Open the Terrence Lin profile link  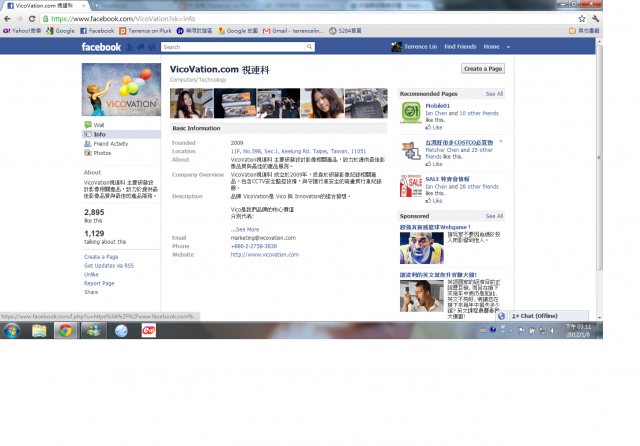414,47
